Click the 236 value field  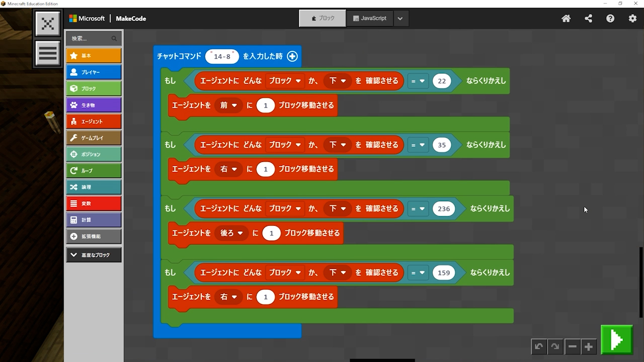click(444, 209)
